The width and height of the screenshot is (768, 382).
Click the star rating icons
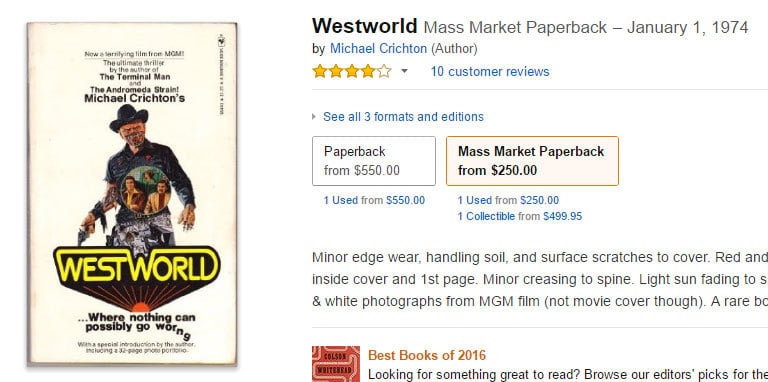[x=352, y=72]
